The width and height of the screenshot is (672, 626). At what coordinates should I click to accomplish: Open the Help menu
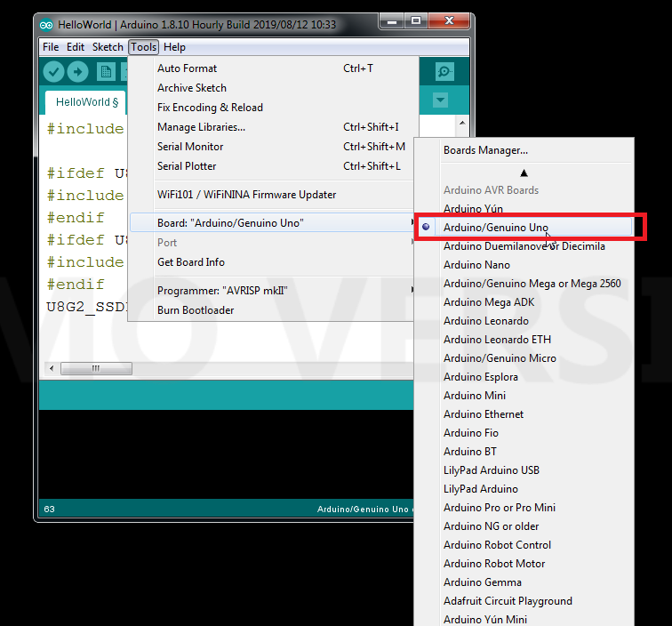[x=174, y=47]
